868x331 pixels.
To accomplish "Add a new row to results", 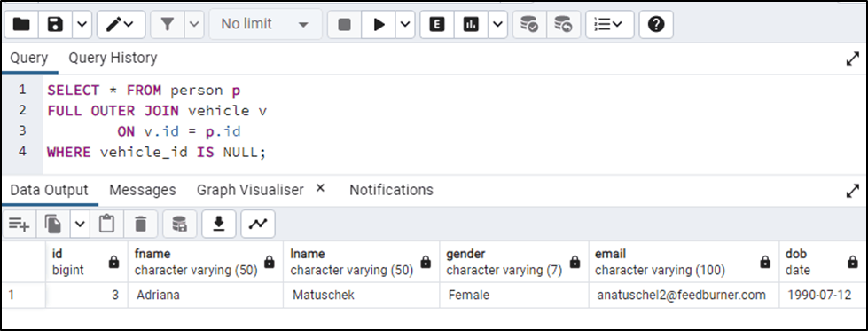I will [19, 224].
